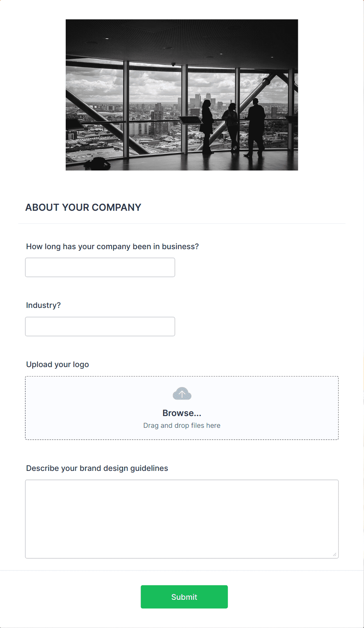This screenshot has width=364, height=628.
Task: Click the 'Industry?' label
Action: pyautogui.click(x=43, y=305)
